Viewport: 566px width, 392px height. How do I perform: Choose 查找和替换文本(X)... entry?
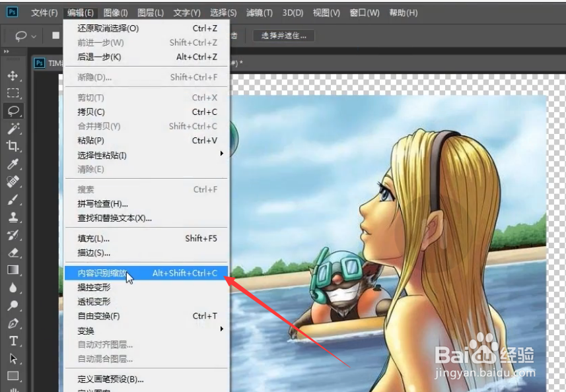tap(147, 218)
